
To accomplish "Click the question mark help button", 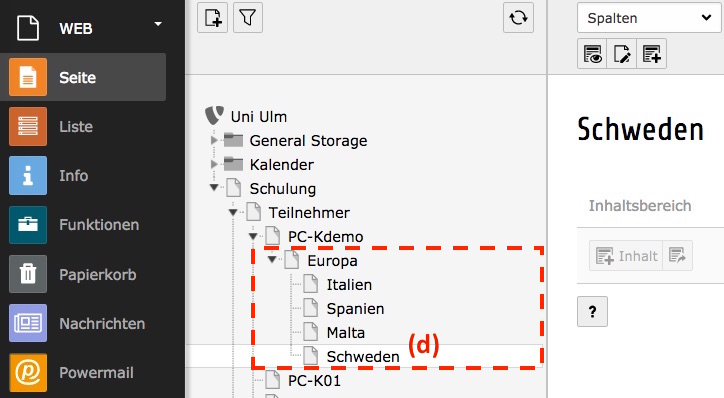I will click(592, 311).
